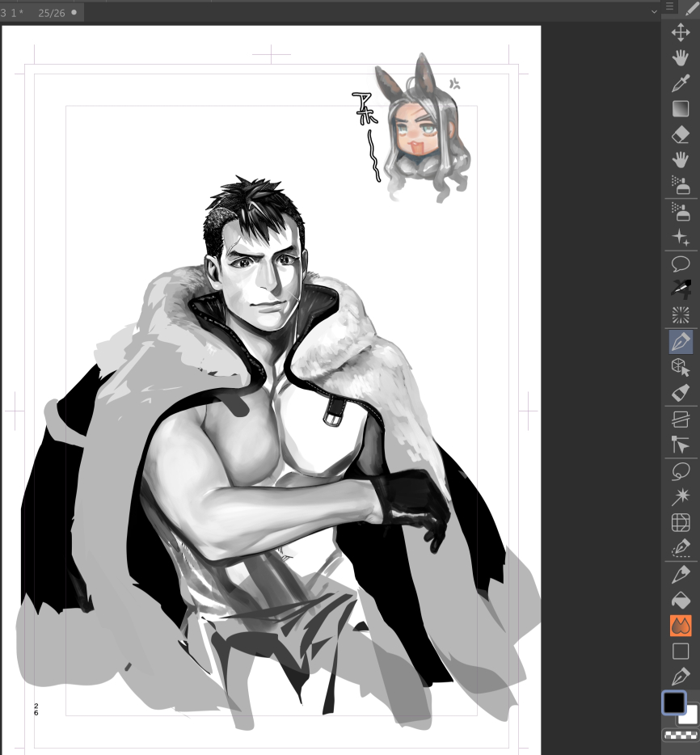This screenshot has height=755, width=700.
Task: Select the Gradient tool
Action: 681,109
